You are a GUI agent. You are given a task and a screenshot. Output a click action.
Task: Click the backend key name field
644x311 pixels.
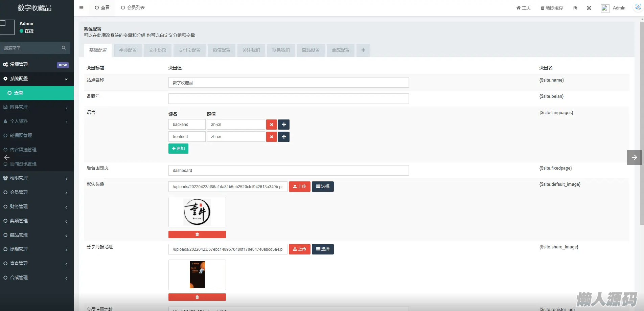point(187,125)
